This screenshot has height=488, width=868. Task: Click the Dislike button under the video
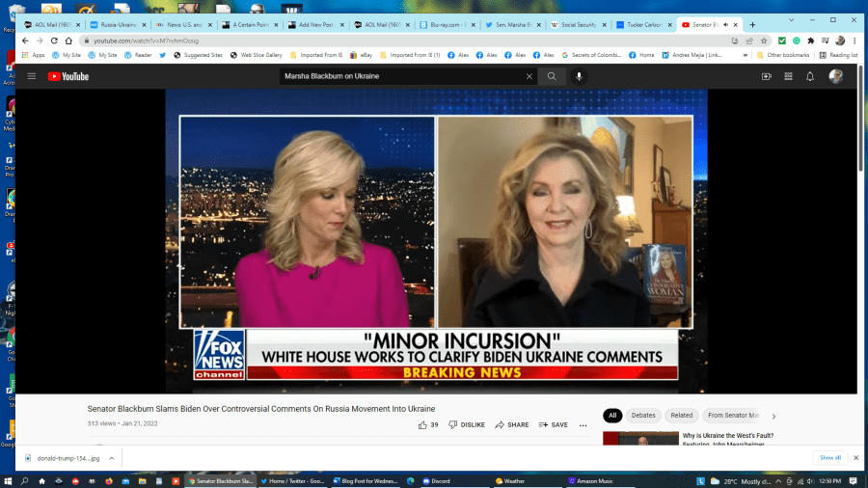click(467, 424)
